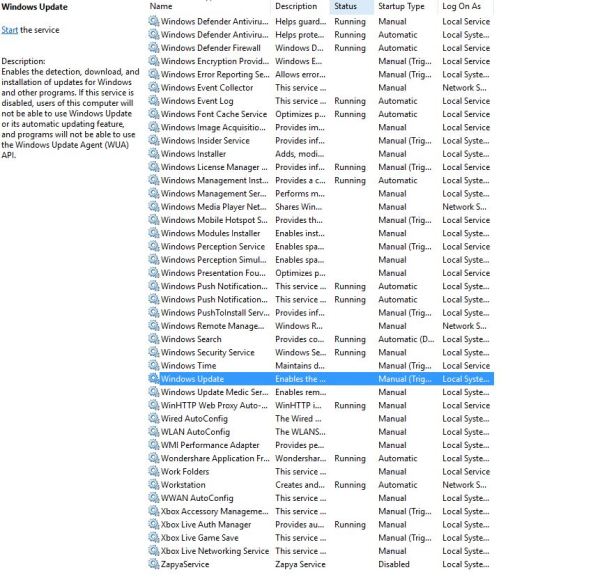This screenshot has height=579, width=616.
Task: Click the gear icon beside Windows Installer
Action: pos(153,154)
